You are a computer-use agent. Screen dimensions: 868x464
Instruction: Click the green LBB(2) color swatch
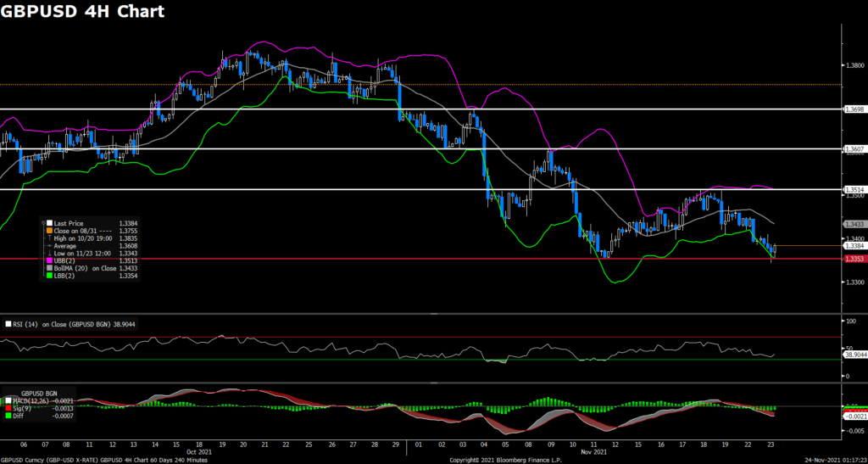tap(49, 275)
